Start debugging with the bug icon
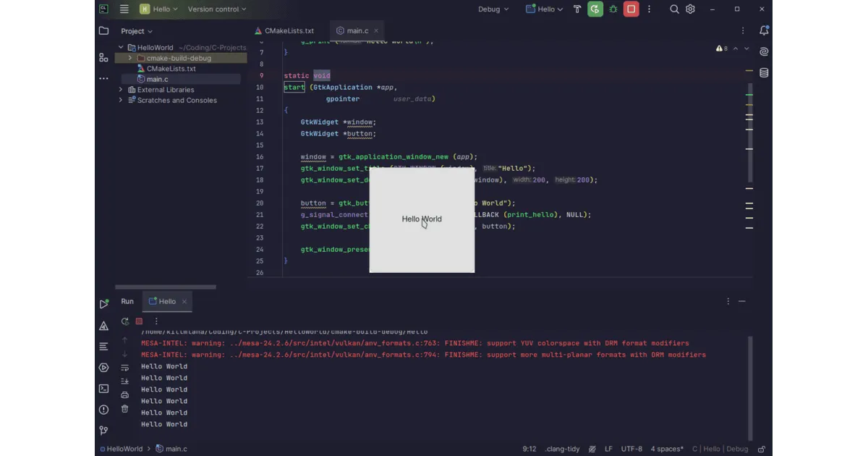 point(613,9)
